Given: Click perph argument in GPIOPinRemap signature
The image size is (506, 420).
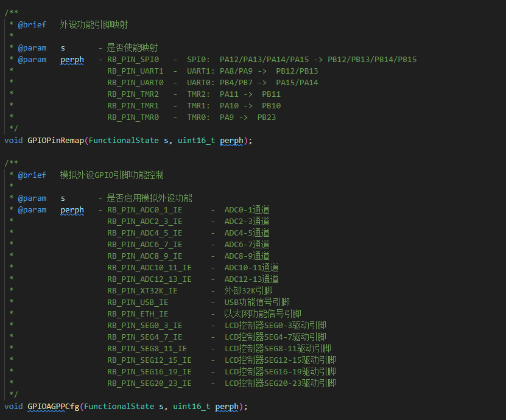Looking at the screenshot, I should (231, 140).
